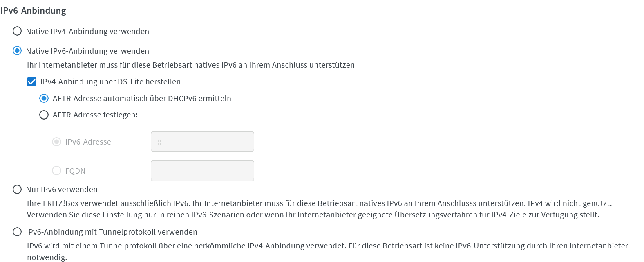644x262 pixels.
Task: Select the AFTR-Adresse festlegen radio circle
Action: pyautogui.click(x=44, y=115)
